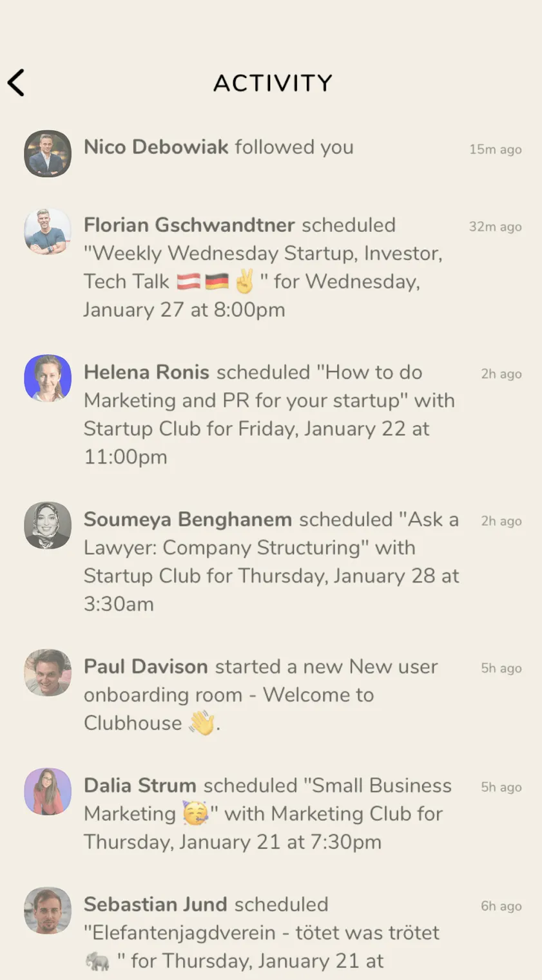Tap the Dalia Strum name
The height and width of the screenshot is (980, 542).
click(140, 786)
